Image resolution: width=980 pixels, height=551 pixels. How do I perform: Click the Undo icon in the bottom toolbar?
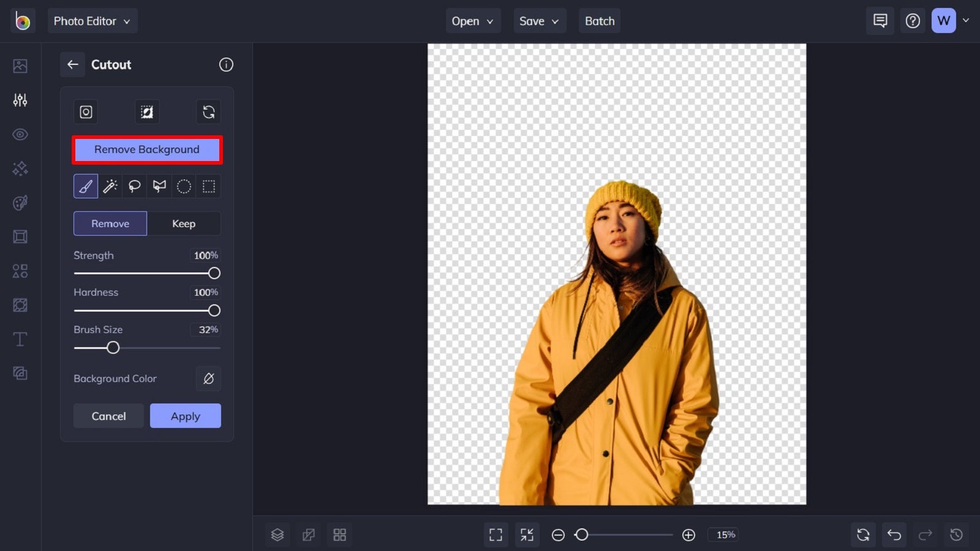click(x=894, y=534)
